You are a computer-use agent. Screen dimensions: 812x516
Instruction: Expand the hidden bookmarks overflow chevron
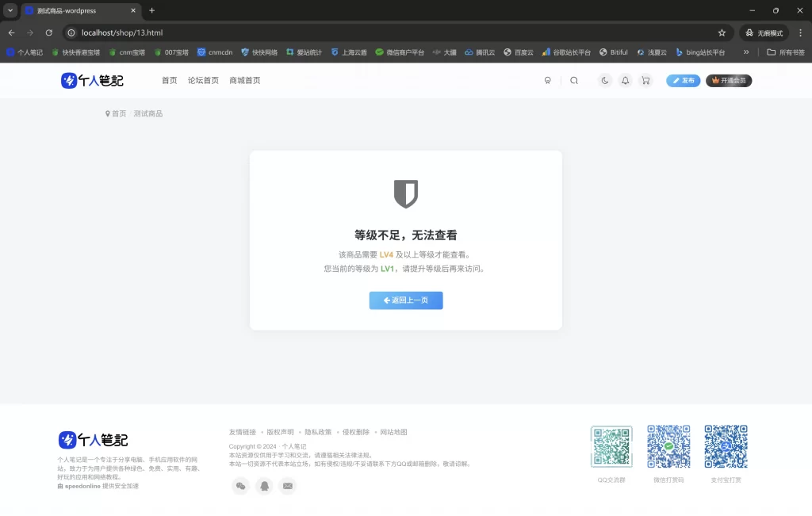tap(746, 52)
